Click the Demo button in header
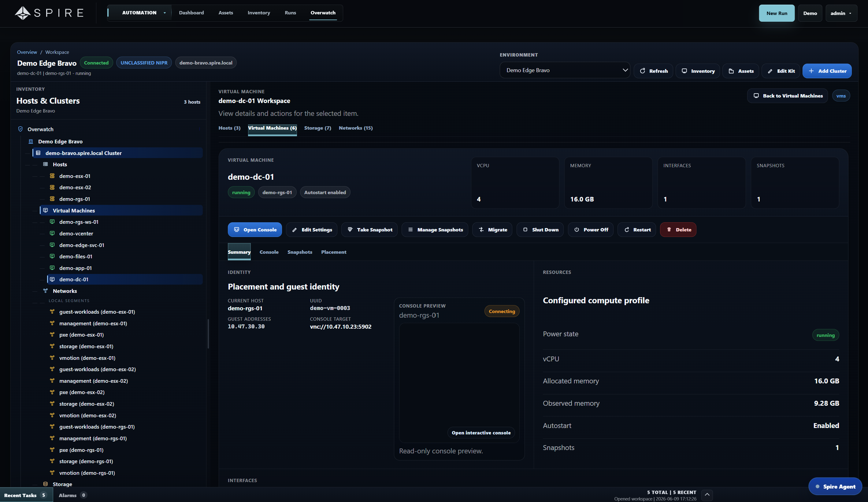The width and height of the screenshot is (868, 502). pos(810,13)
